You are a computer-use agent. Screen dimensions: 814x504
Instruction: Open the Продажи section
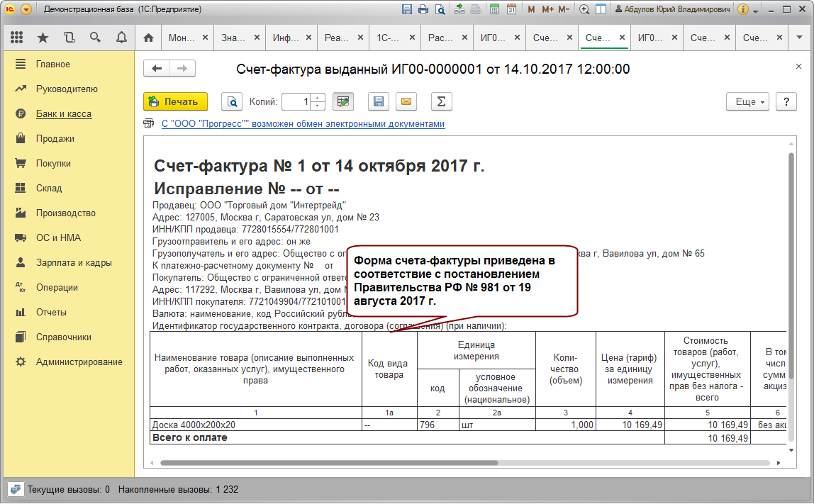tap(55, 139)
